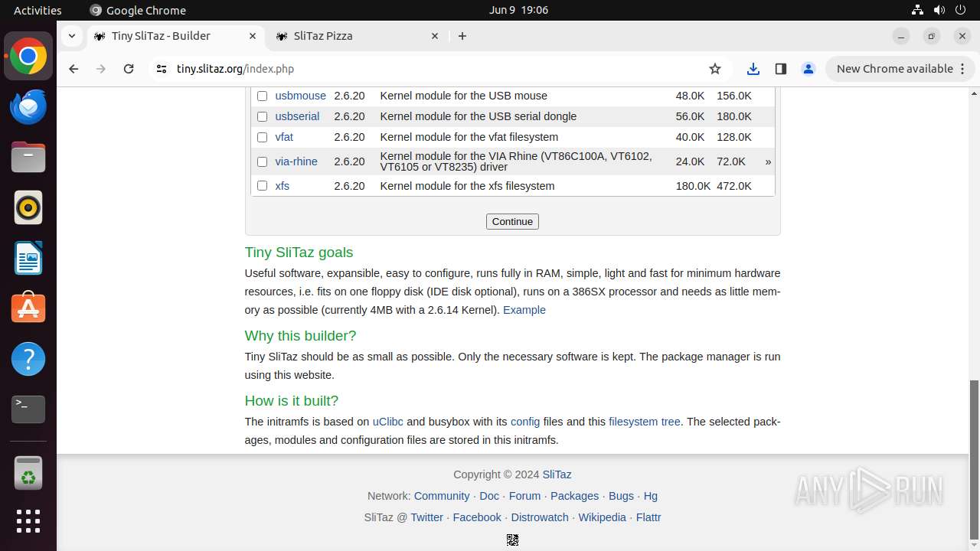Open the clock and calendar menu
This screenshot has height=551, width=980.
click(518, 10)
